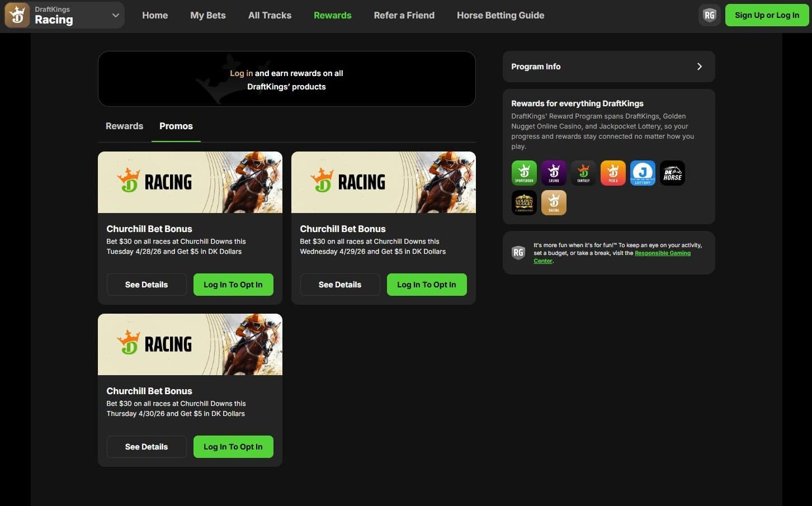Screen dimensions: 812x506
Task: Open the gold Racing app icon
Action: click(x=554, y=202)
